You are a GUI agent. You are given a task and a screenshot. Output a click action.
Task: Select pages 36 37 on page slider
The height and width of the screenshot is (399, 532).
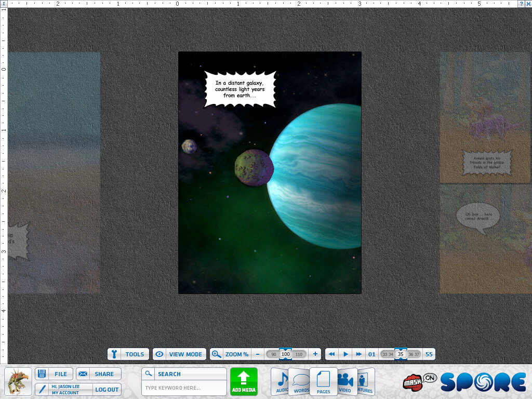[414, 354]
